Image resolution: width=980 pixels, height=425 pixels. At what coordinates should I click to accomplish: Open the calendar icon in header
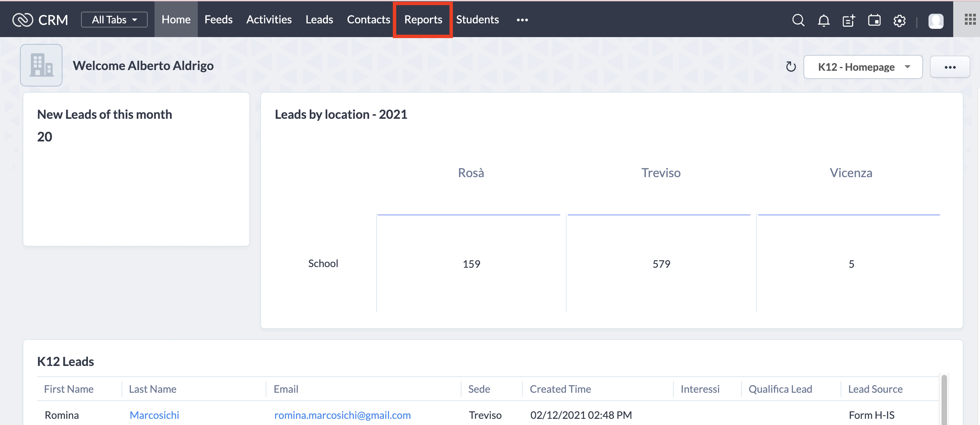874,20
